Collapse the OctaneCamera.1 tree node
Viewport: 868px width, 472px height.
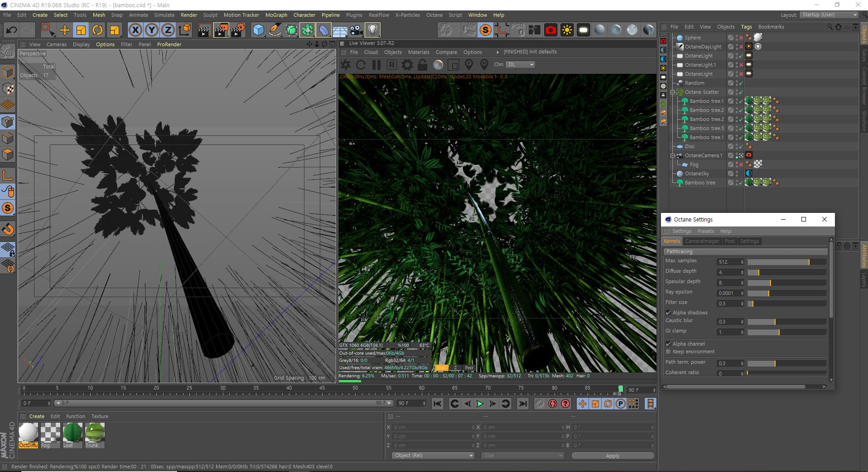tap(673, 155)
